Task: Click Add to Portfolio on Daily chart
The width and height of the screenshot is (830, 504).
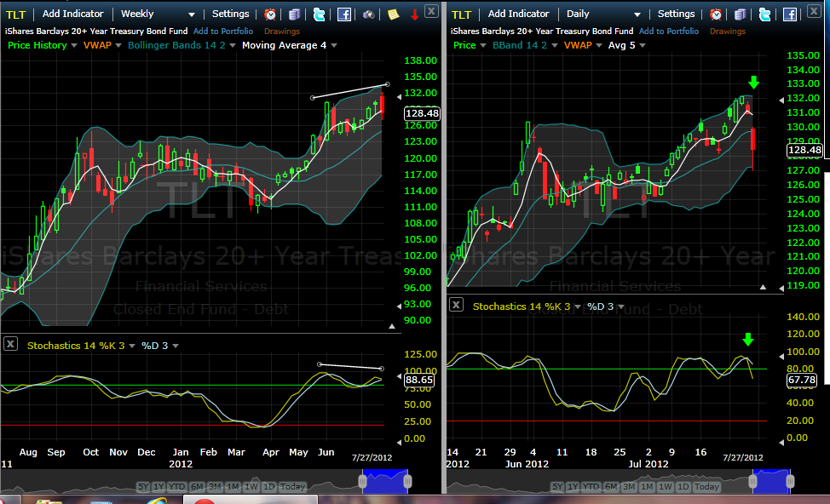Action: coord(669,31)
